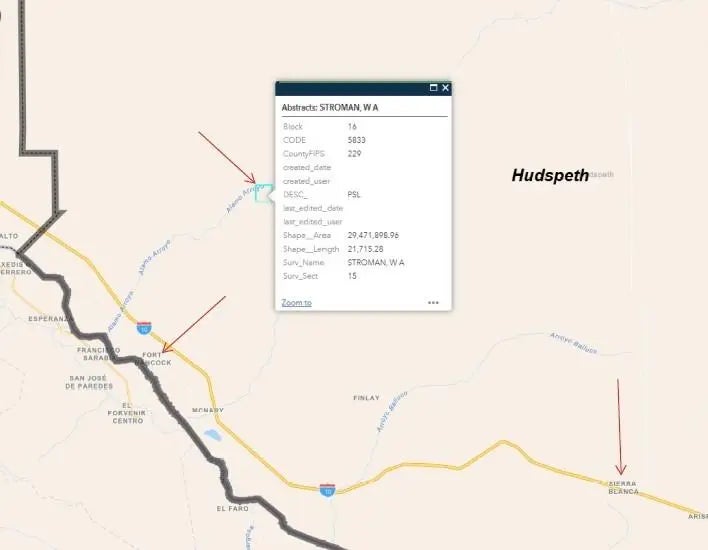Click the San José de Paredes label
Screen dimensions: 708x550
coord(89,382)
